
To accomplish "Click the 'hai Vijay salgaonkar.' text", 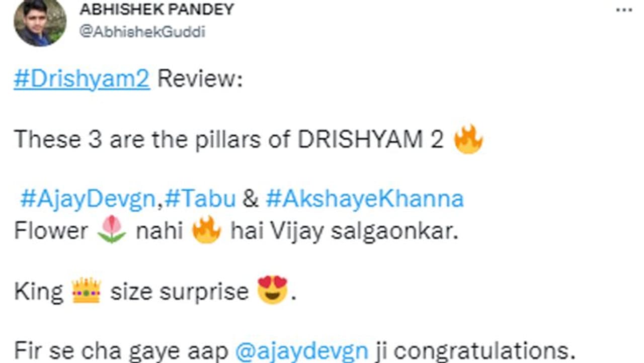I will [345, 231].
